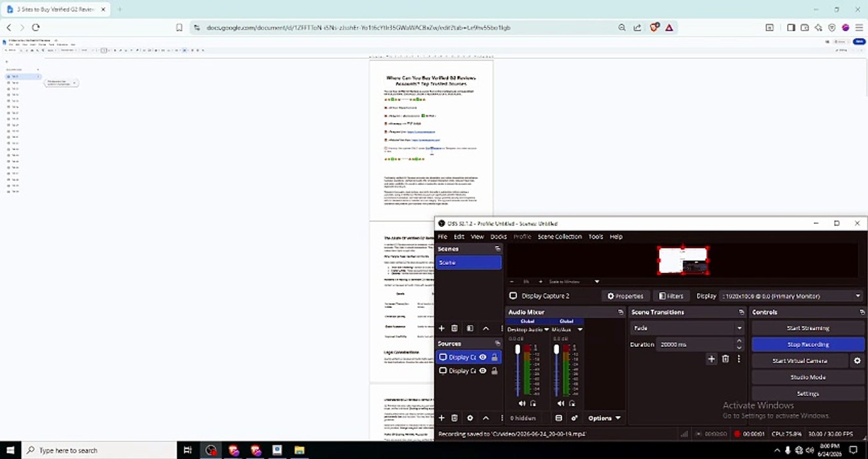This screenshot has width=868, height=459.
Task: Move the scene up with the Scenes arrow icon
Action: [486, 328]
